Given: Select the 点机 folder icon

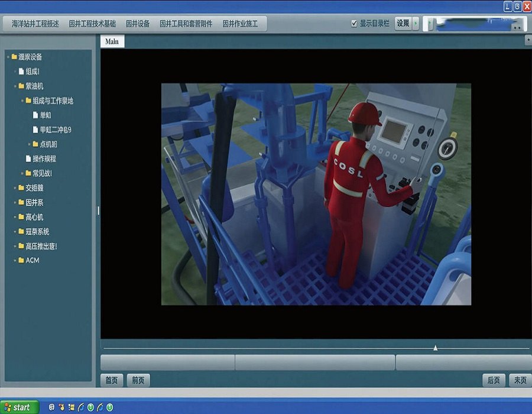Looking at the screenshot, I should 35,144.
